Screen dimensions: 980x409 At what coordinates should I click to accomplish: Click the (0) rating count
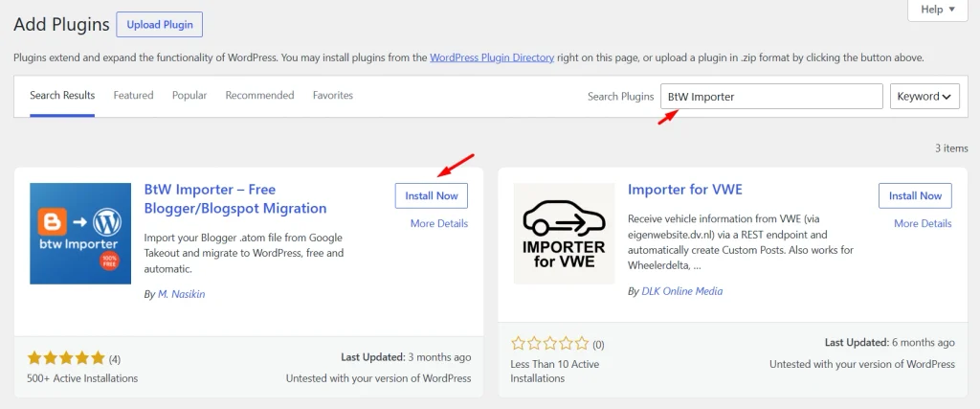tap(598, 344)
